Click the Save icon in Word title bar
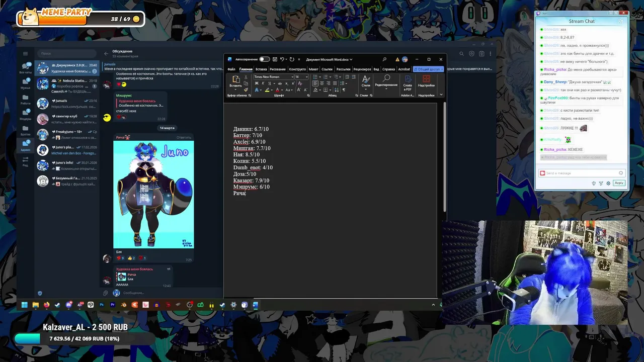 (x=275, y=59)
